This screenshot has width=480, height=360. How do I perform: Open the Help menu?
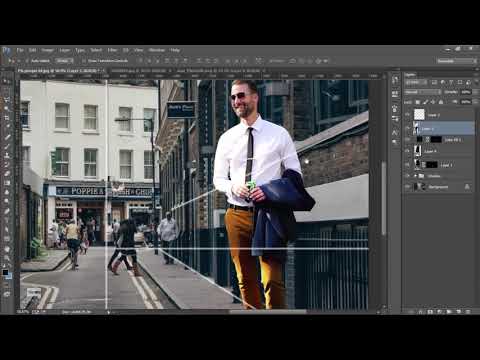click(175, 50)
